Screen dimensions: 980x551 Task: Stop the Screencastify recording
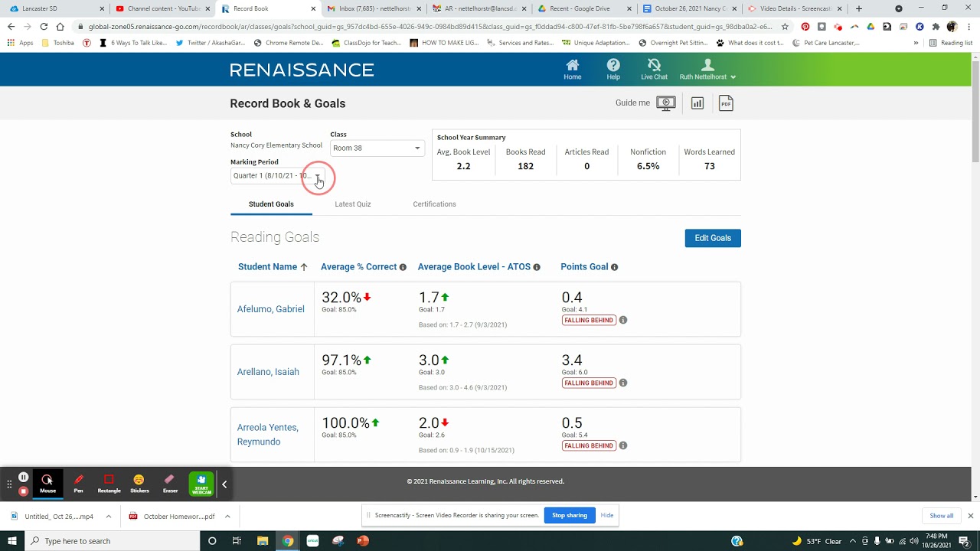click(24, 491)
